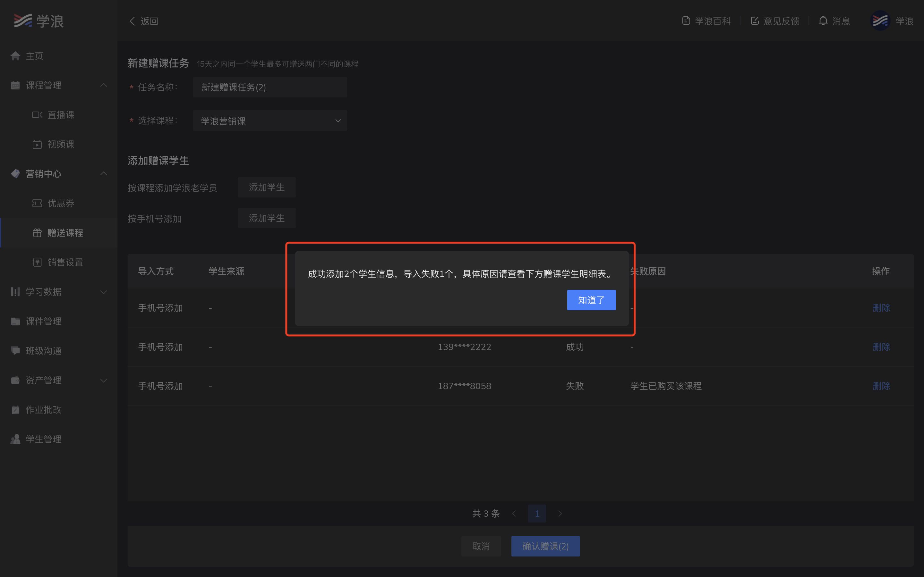Select page 1 in pagination control
The width and height of the screenshot is (924, 577).
[537, 513]
